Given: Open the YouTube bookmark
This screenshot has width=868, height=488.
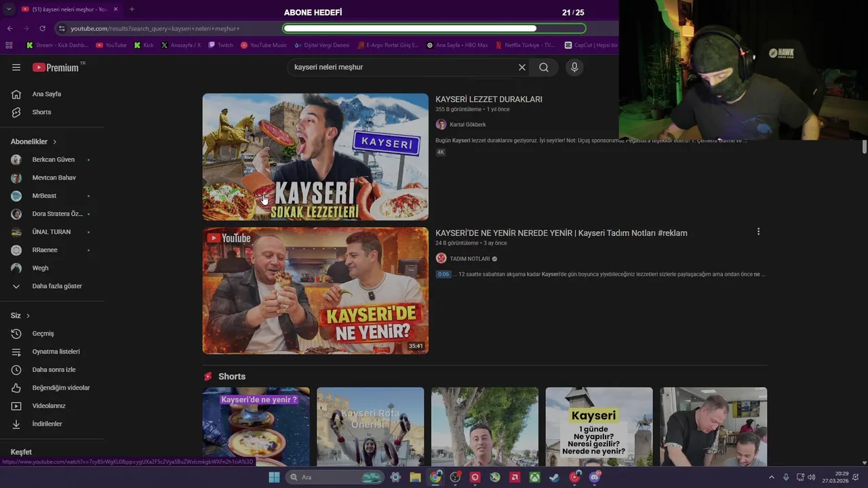Looking at the screenshot, I should point(111,45).
